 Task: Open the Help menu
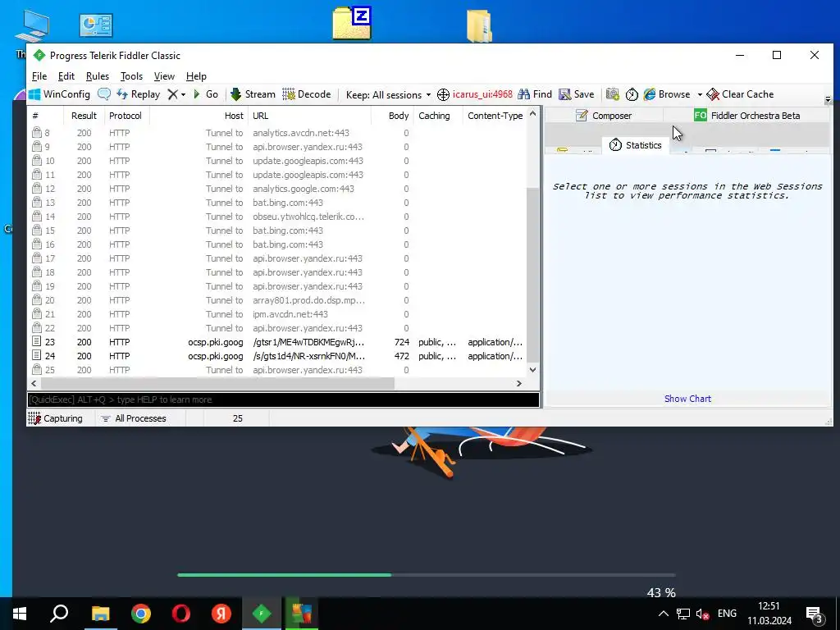(x=196, y=76)
